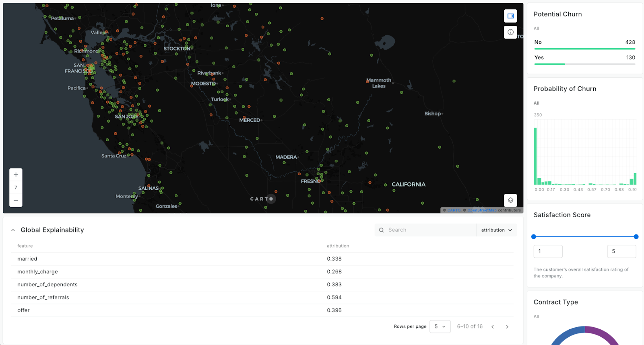Click the CARTO attribution link
The width and height of the screenshot is (644, 345).
(454, 210)
